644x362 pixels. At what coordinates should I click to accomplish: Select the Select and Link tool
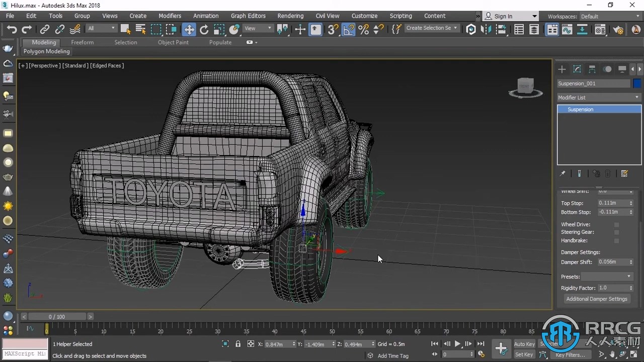pyautogui.click(x=45, y=29)
